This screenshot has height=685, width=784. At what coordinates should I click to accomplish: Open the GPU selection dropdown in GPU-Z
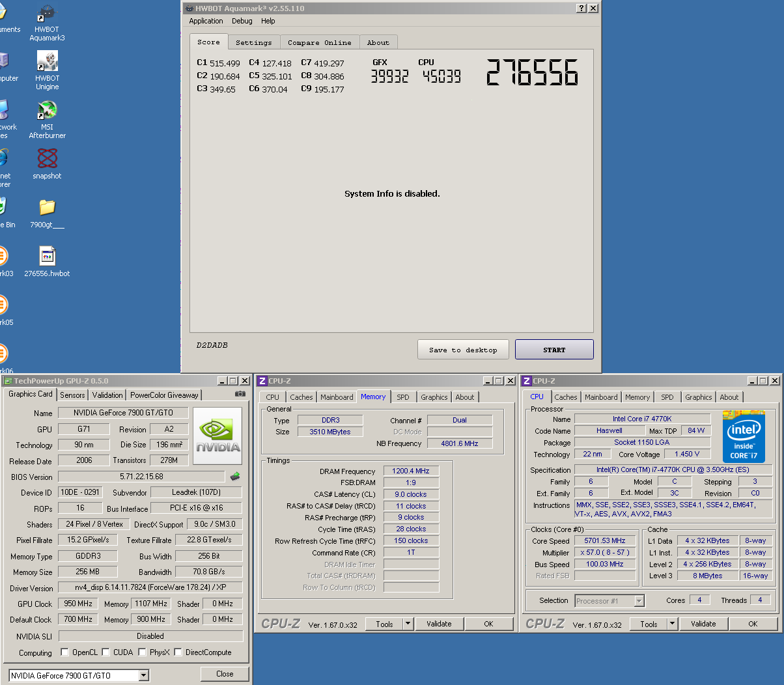[x=144, y=676]
